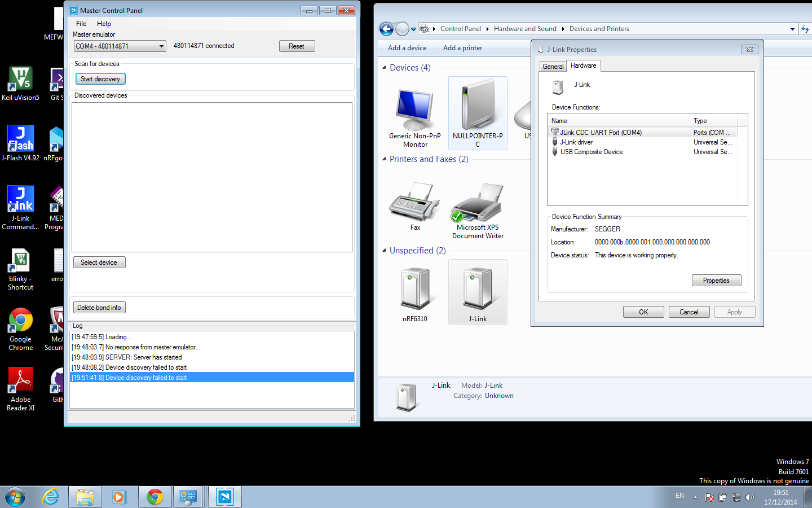
Task: Open the Help menu in Master Control Panel
Action: [104, 24]
